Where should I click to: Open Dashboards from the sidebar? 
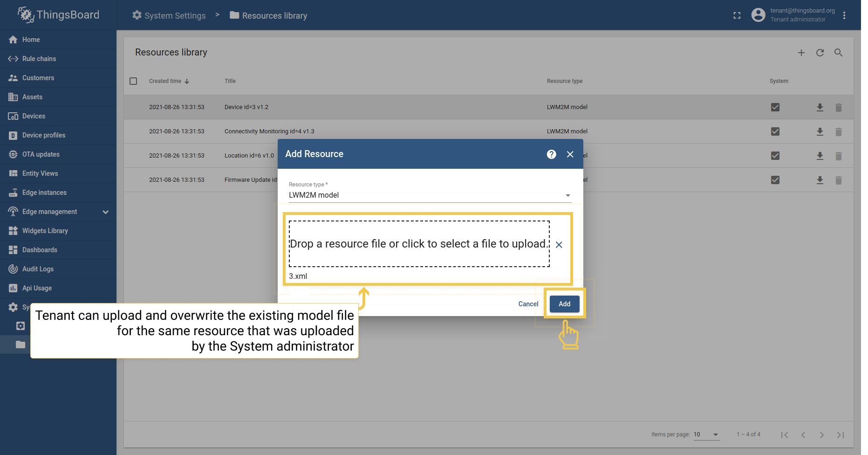click(x=58, y=250)
